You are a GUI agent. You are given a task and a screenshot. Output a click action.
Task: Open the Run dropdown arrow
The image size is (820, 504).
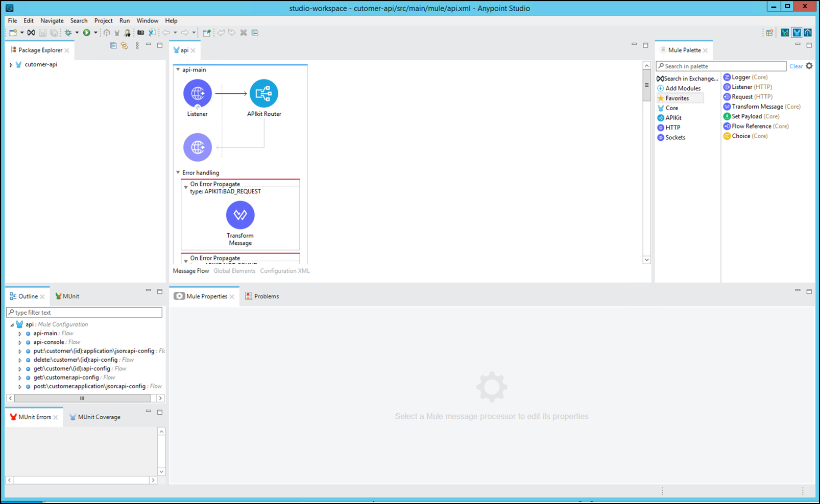click(x=95, y=33)
